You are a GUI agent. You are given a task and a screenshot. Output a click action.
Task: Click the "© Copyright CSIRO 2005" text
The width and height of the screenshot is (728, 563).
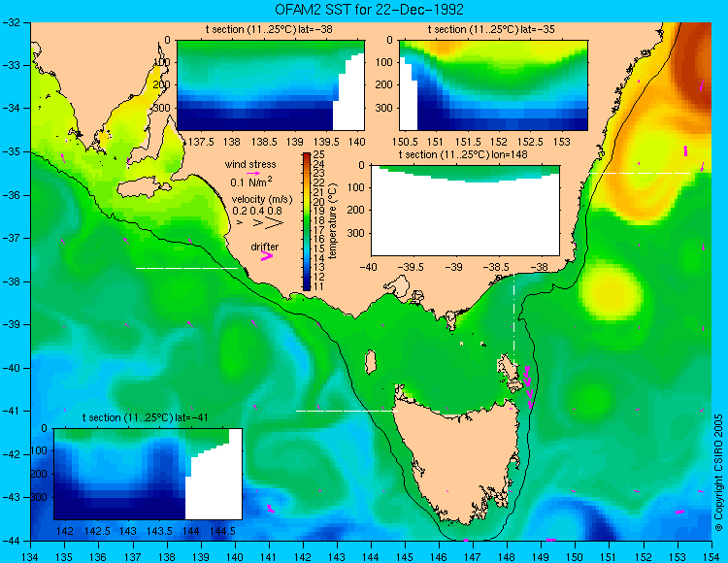point(718,473)
